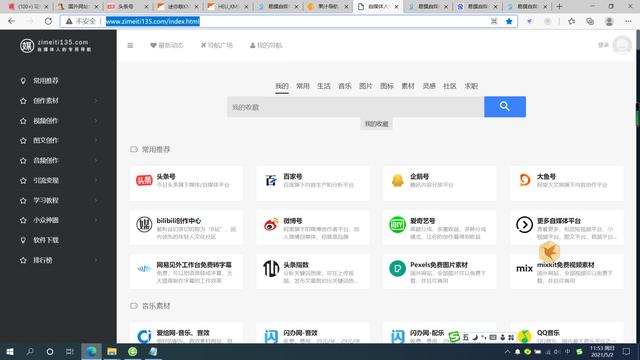This screenshot has width=640, height=360.
Task: Toggle the sidebar with the hamburger icon
Action: (x=130, y=45)
